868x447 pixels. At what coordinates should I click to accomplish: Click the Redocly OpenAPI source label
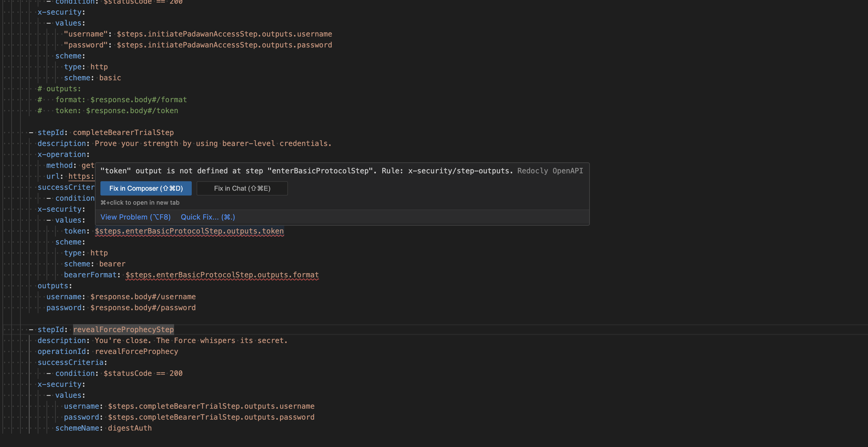pos(550,171)
